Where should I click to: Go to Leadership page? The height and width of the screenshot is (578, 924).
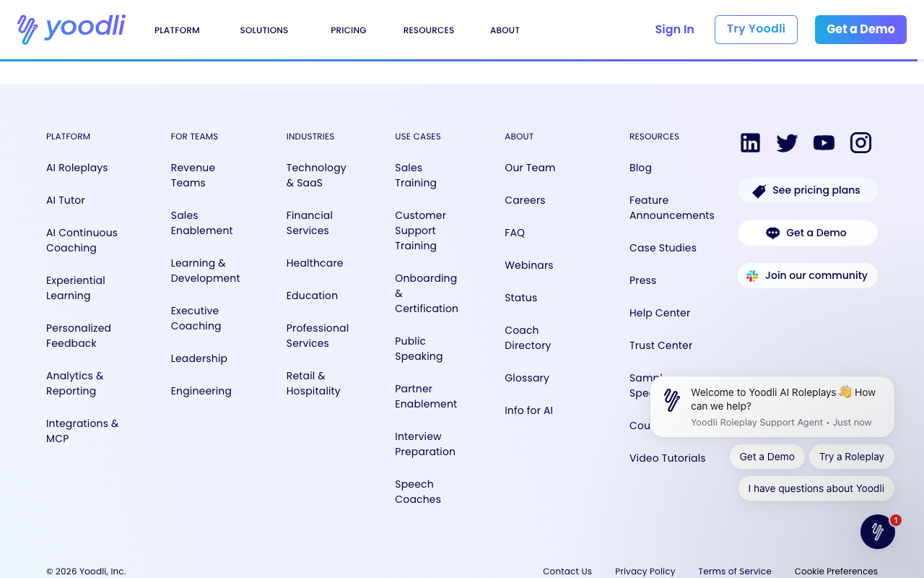pyautogui.click(x=199, y=358)
